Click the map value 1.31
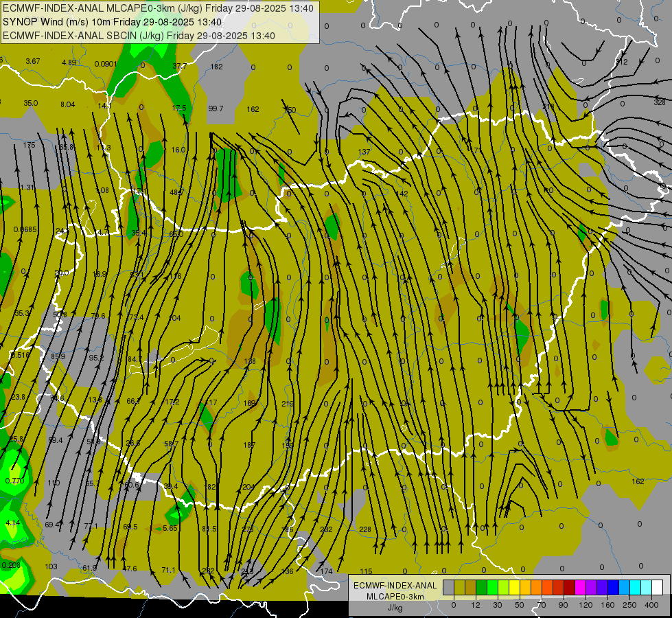Image resolution: width=672 pixels, height=618 pixels. (x=27, y=187)
